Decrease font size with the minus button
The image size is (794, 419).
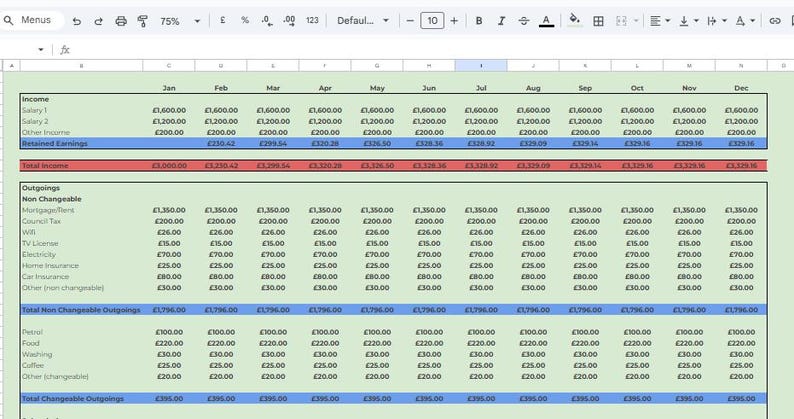point(410,21)
